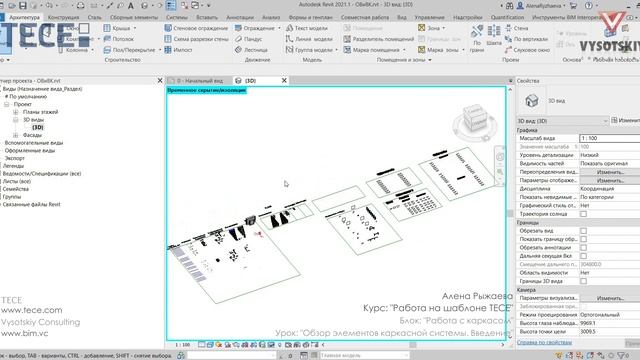Click Изменить button for Переопределения вид.. (Visibility overrides)
This screenshot has height=360, width=640.
coord(610,172)
